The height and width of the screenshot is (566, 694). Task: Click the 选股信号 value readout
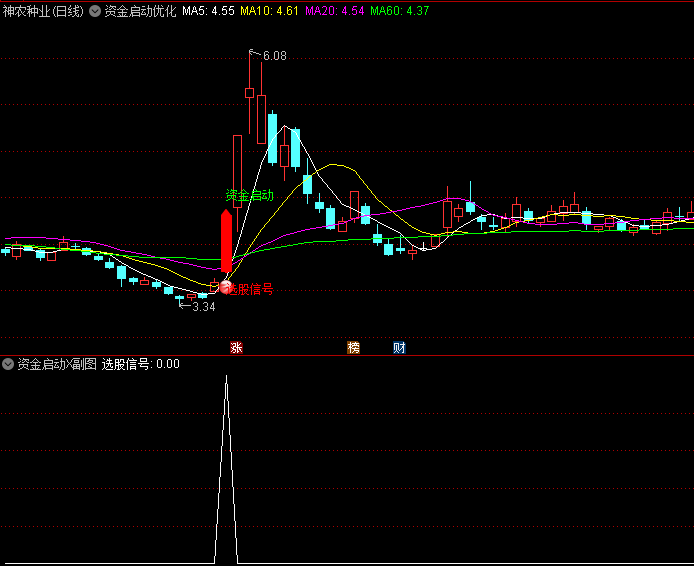pyautogui.click(x=141, y=364)
